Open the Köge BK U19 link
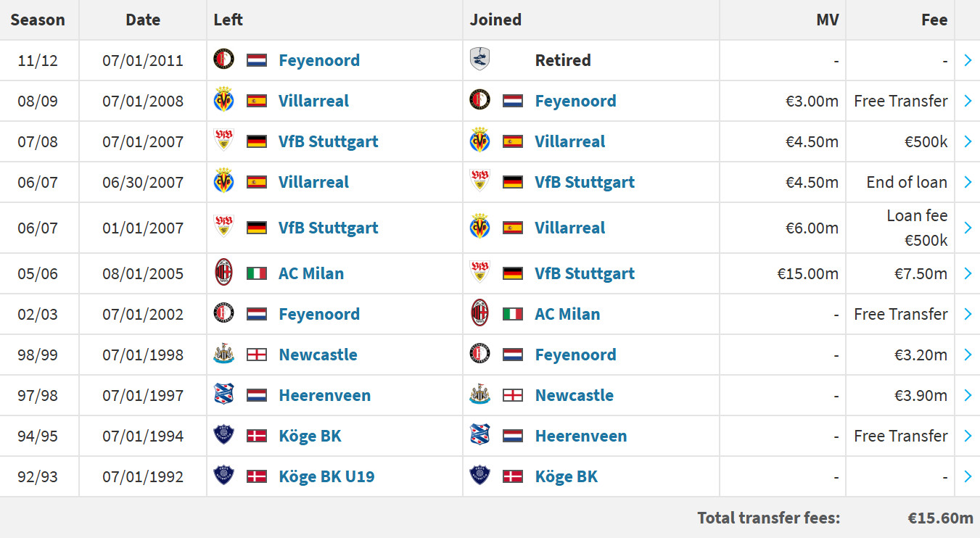 (x=326, y=476)
